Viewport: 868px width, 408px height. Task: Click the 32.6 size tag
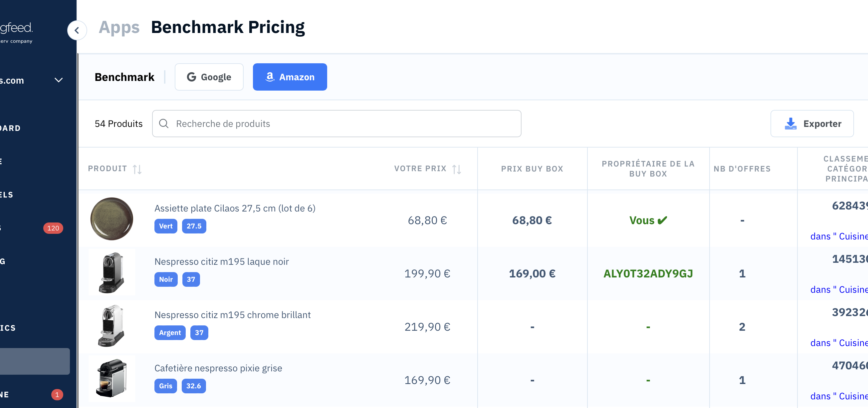click(194, 386)
